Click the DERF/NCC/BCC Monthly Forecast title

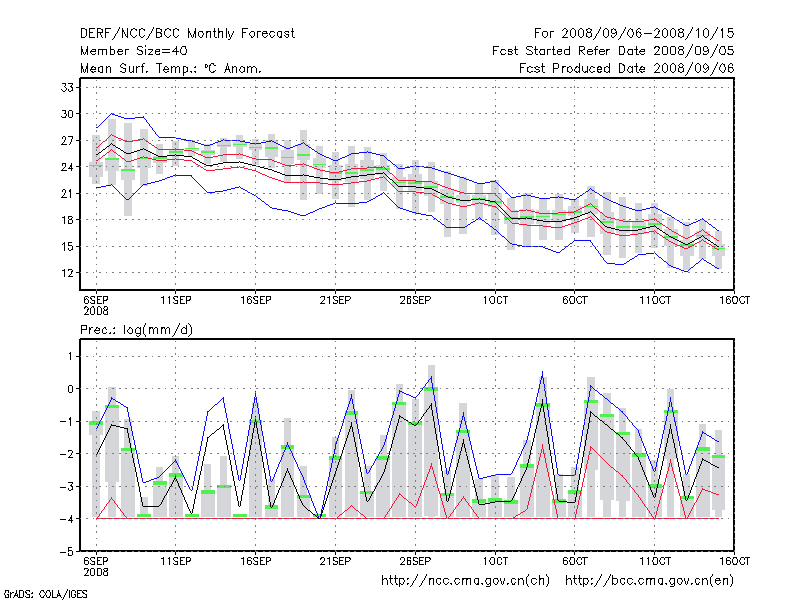pyautogui.click(x=188, y=33)
